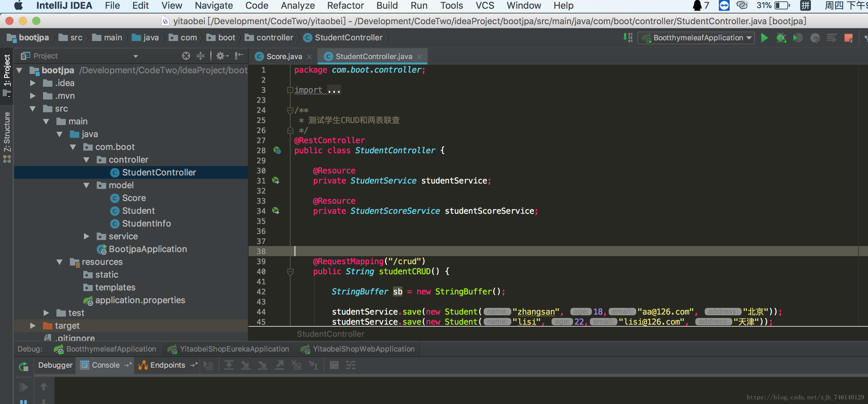Toggle the 7: Structure side tool window

(7, 137)
